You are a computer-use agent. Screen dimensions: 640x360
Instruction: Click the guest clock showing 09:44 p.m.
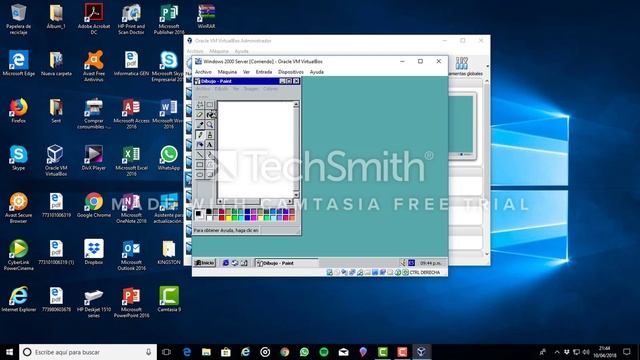[x=430, y=263]
